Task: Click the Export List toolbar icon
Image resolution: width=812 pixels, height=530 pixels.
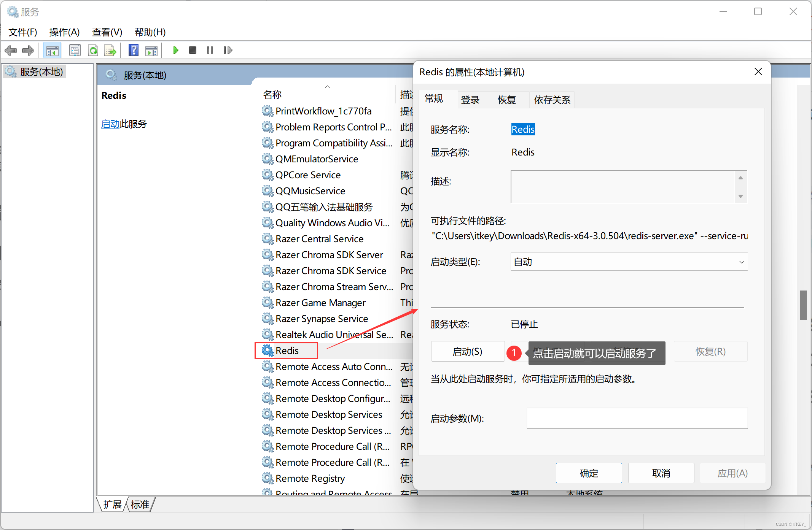Action: 110,50
